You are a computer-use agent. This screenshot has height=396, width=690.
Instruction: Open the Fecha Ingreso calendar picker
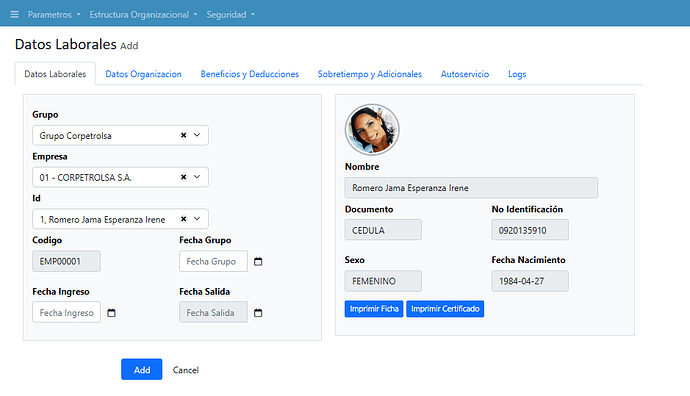(x=111, y=313)
